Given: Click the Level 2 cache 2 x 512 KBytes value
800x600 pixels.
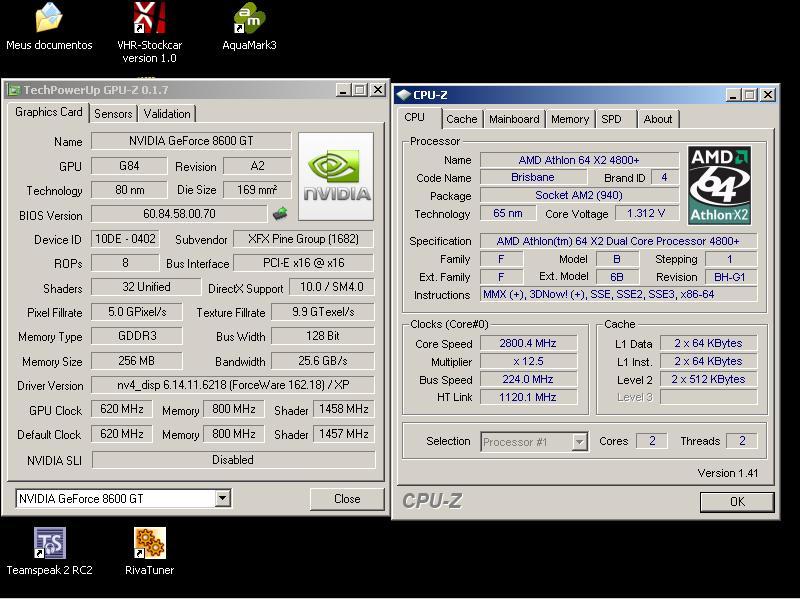Looking at the screenshot, I should pos(708,379).
